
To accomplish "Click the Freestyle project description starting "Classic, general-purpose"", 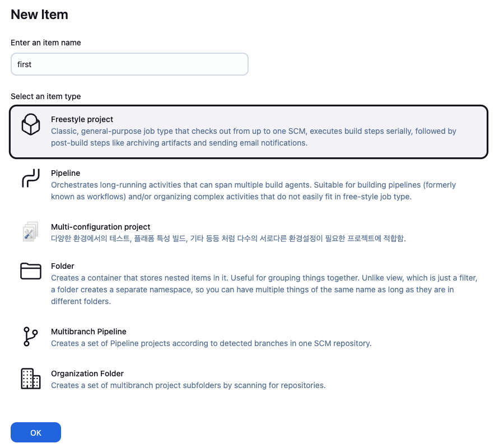I will coord(254,137).
